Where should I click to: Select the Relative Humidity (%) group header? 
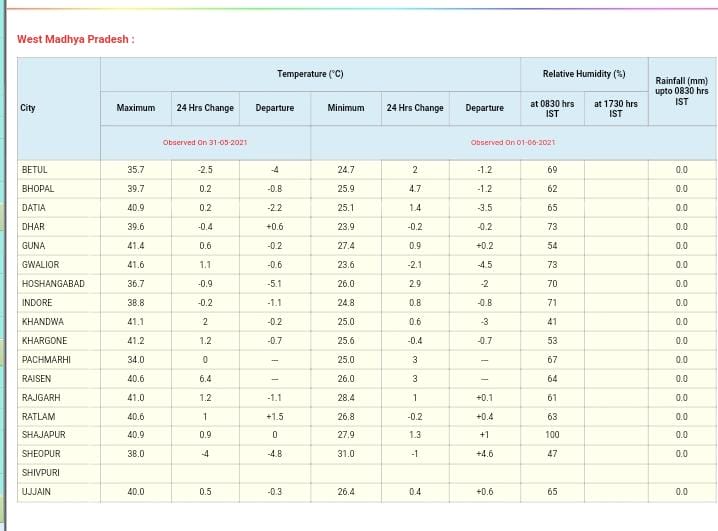pos(584,74)
